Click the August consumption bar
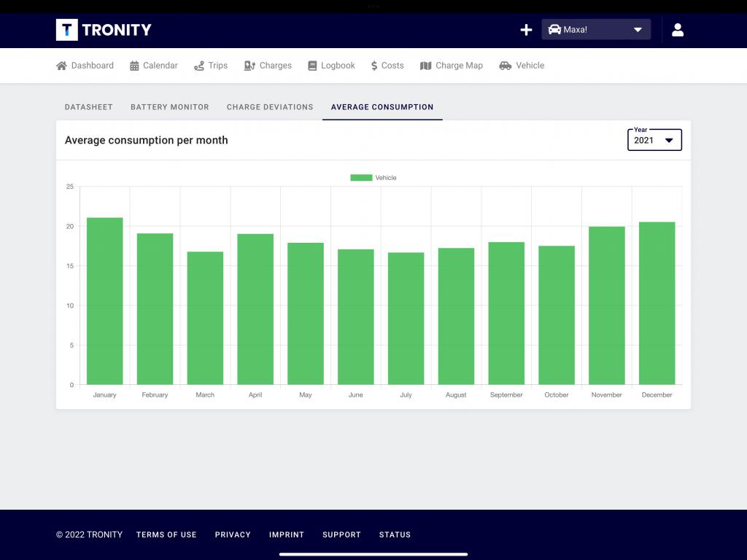The width and height of the screenshot is (747, 560). coord(456,316)
